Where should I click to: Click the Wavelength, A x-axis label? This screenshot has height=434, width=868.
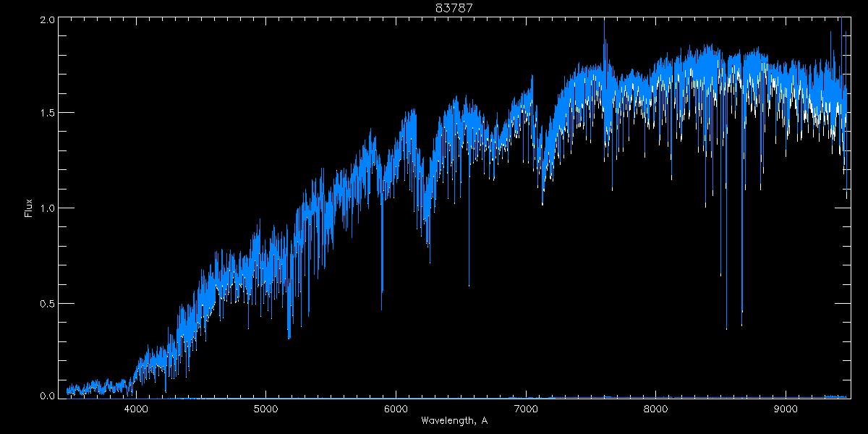click(x=454, y=420)
